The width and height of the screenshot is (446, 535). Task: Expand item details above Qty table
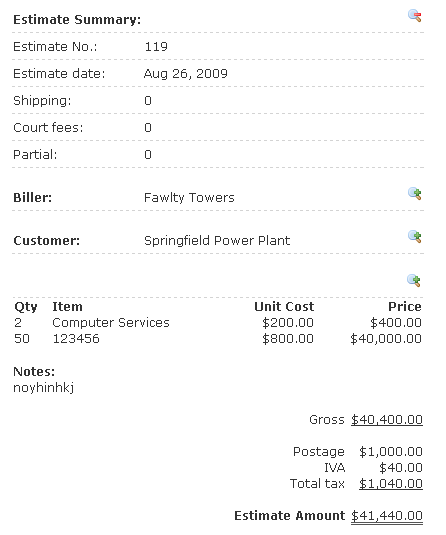tap(414, 280)
